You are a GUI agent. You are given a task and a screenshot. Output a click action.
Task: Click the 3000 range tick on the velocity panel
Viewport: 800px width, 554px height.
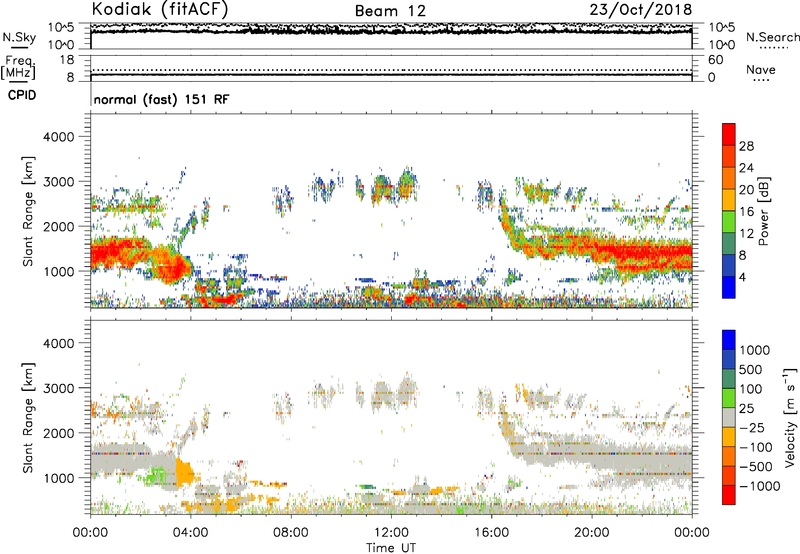coord(59,388)
